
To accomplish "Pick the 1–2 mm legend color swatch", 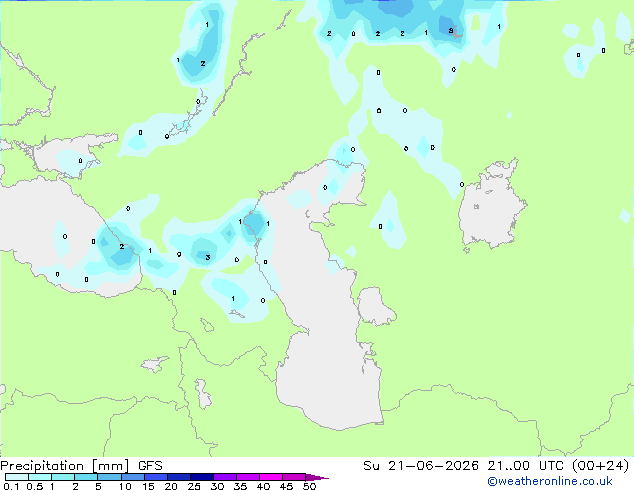I will click(x=63, y=477).
